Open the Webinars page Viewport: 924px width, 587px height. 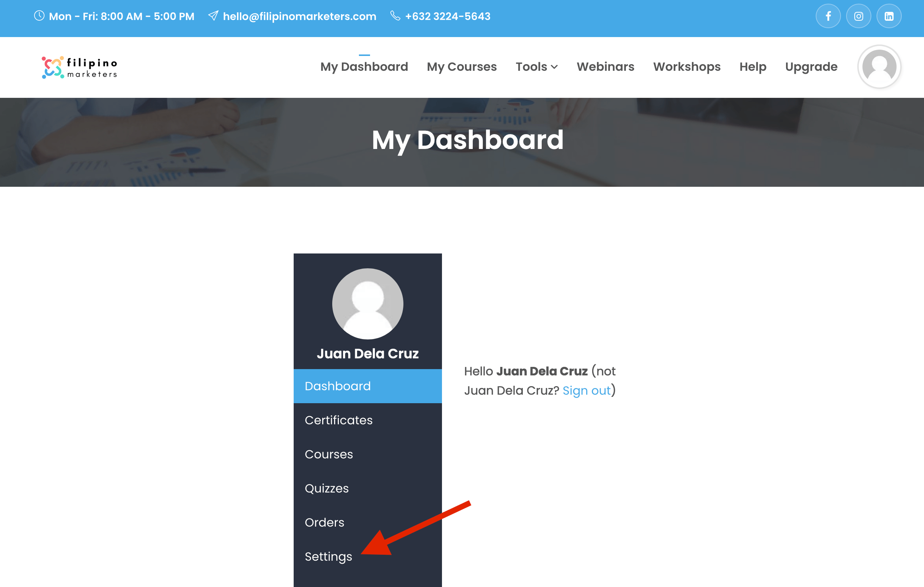click(605, 67)
